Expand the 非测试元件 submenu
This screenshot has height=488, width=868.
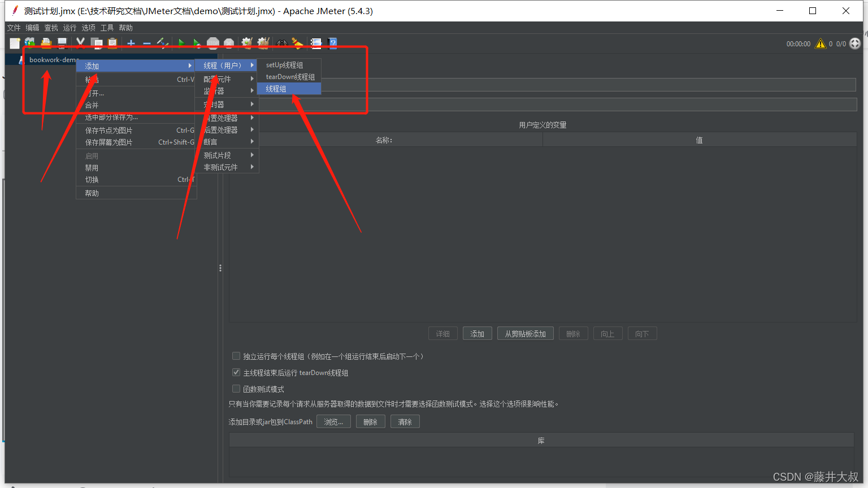[x=227, y=167]
